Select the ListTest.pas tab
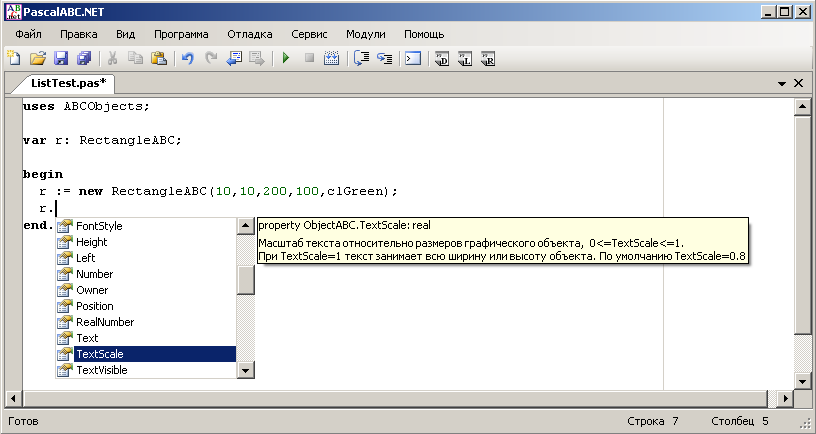 point(68,83)
